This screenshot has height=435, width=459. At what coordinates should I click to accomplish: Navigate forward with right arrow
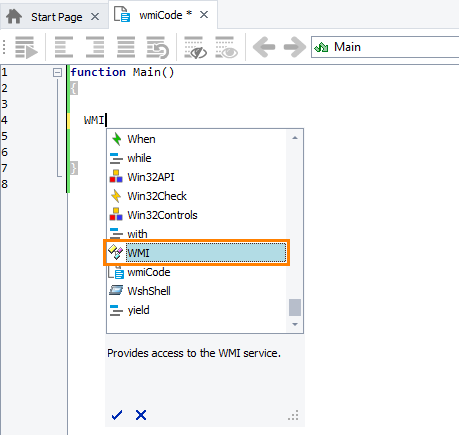[x=295, y=47]
